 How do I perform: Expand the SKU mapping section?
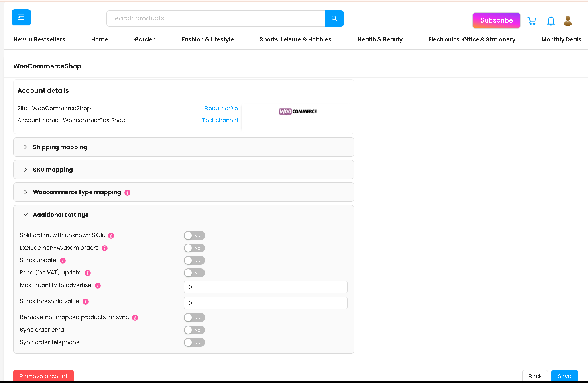click(x=184, y=170)
